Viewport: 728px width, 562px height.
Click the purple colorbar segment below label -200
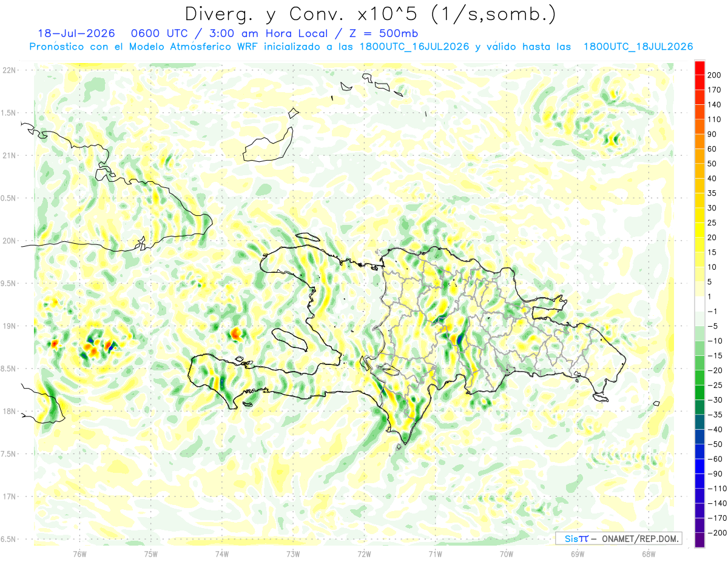[x=699, y=540]
